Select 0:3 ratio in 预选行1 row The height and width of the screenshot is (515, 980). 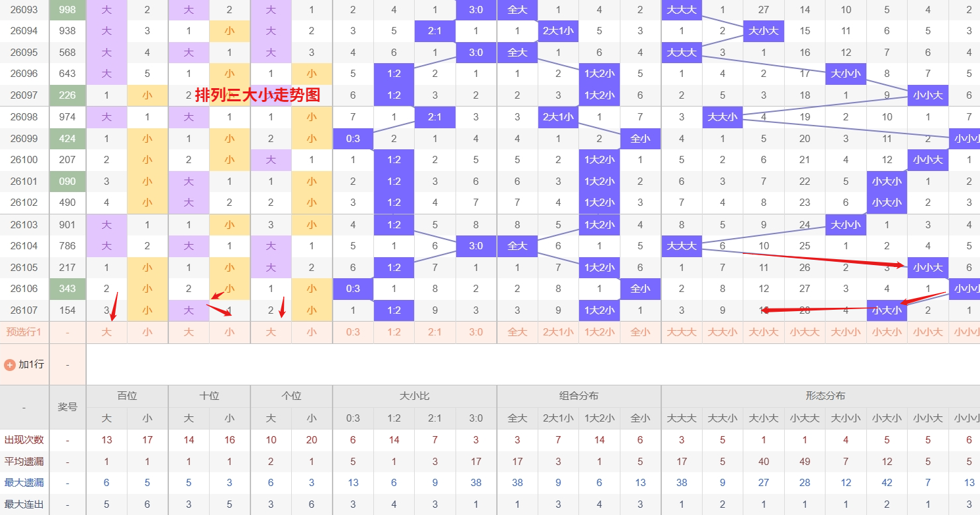coord(353,332)
